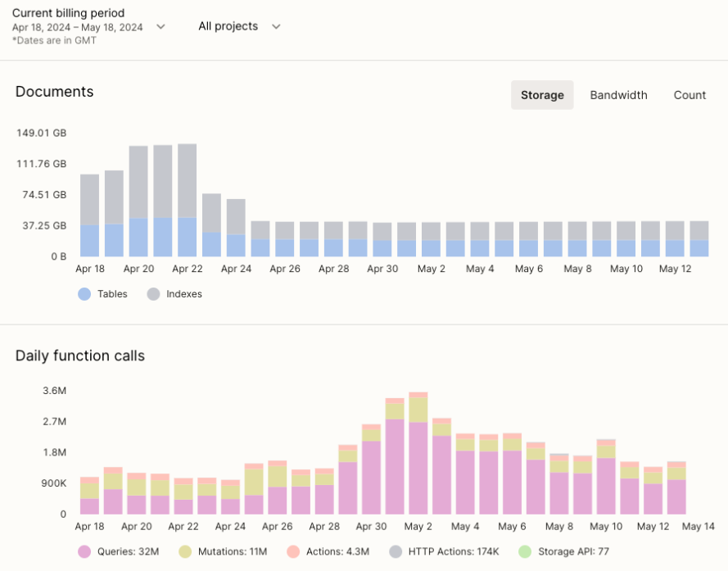This screenshot has height=571, width=728.
Task: Click the 'Apr 18, 2024 – May 18, 2024' date range
Action: (78, 27)
